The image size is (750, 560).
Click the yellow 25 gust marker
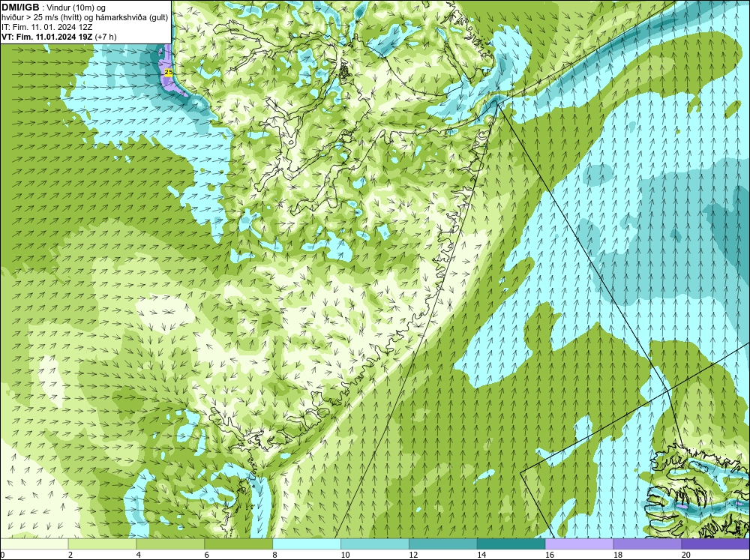tap(168, 72)
